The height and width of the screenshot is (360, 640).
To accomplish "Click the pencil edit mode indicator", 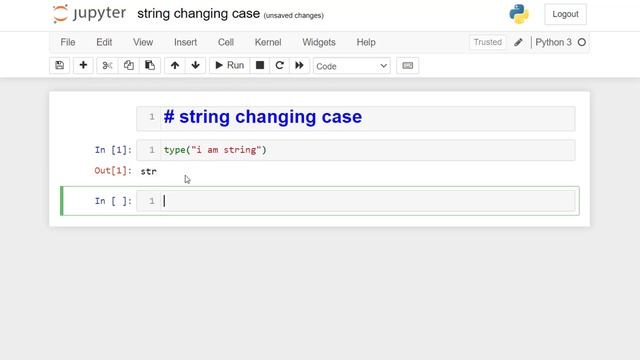I will pos(518,42).
